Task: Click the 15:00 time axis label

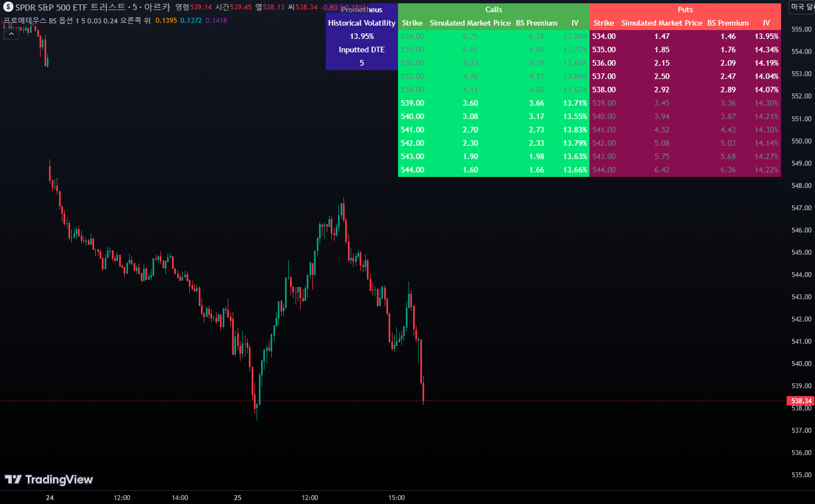Action: pos(396,498)
